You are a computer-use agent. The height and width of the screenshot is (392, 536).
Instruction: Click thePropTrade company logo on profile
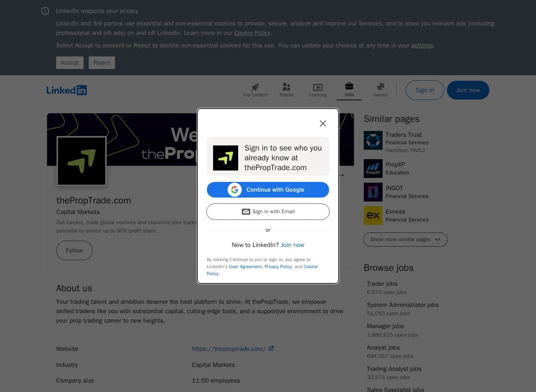point(82,161)
